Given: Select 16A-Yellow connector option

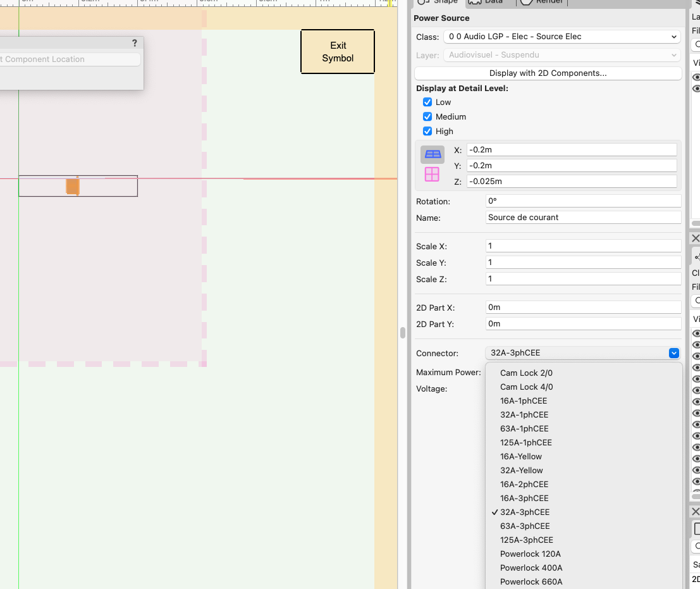Looking at the screenshot, I should pyautogui.click(x=521, y=457).
